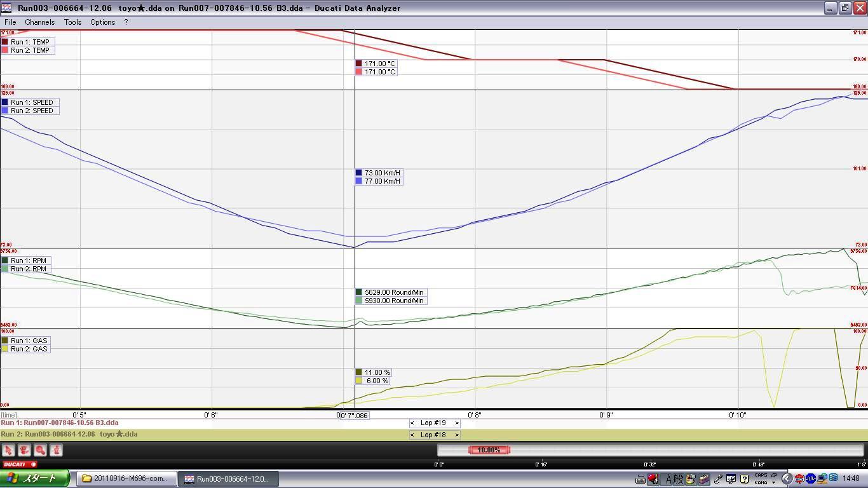This screenshot has width=868, height=488.
Task: Click the Lap #18 label
Action: coord(434,435)
